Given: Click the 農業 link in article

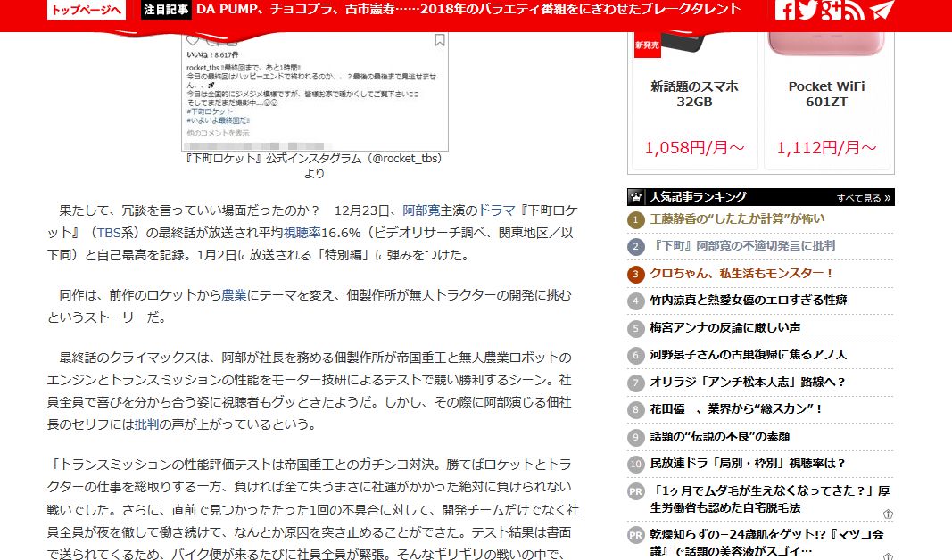Looking at the screenshot, I should point(234,295).
